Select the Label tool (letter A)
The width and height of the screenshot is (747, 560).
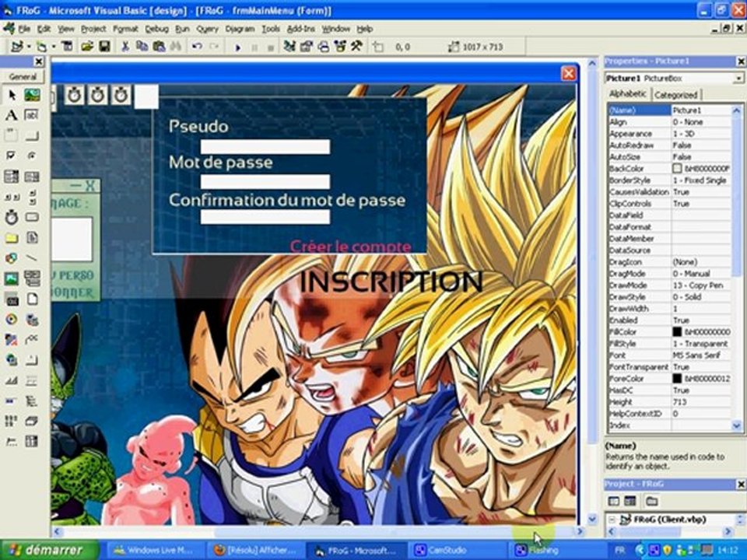(12, 115)
